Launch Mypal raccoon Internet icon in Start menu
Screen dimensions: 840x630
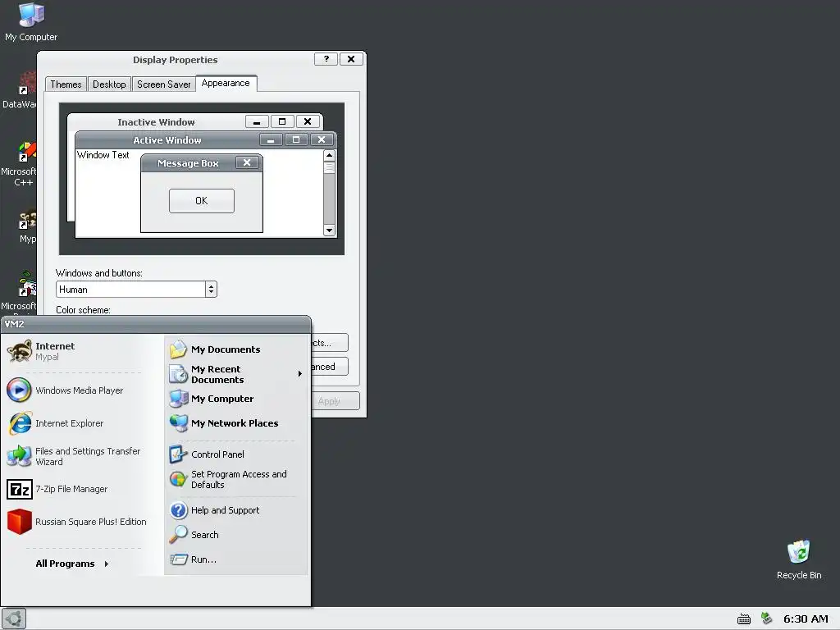(20, 351)
